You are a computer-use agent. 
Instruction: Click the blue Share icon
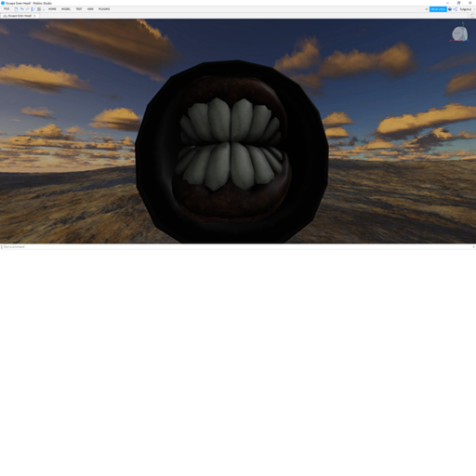tap(456, 9)
